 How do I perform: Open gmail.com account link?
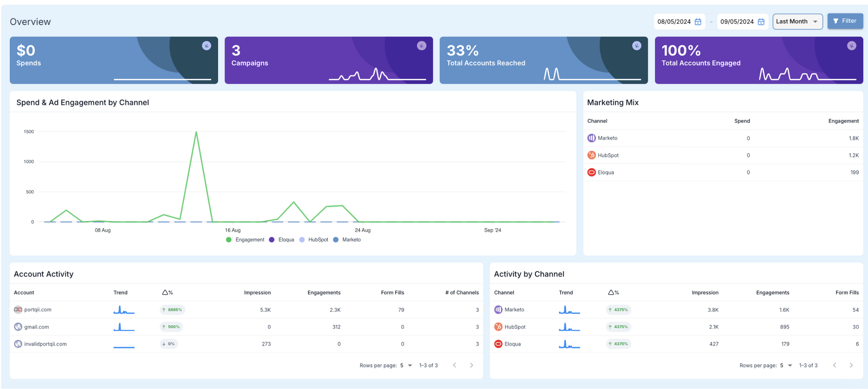[37, 327]
